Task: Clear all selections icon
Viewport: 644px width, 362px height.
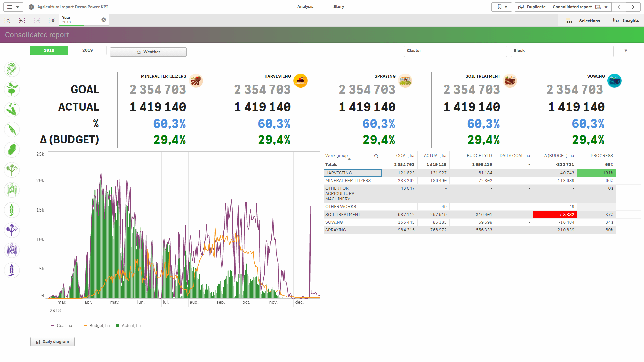Action: point(52,21)
